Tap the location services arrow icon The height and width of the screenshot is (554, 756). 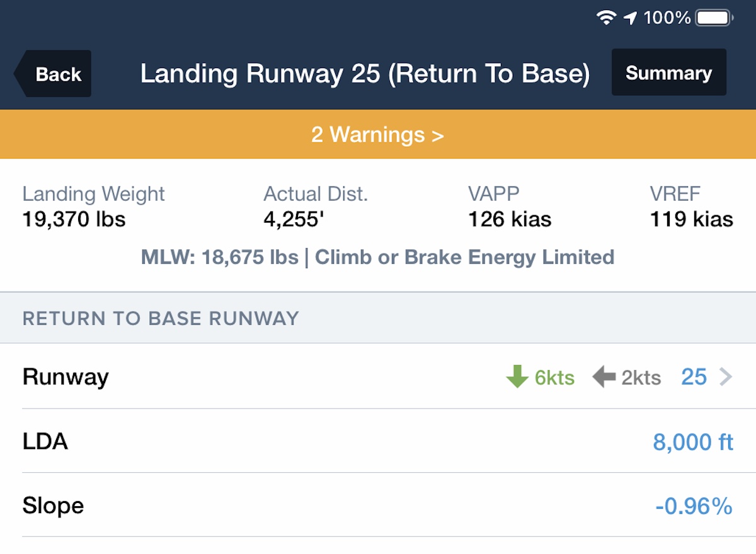[630, 18]
